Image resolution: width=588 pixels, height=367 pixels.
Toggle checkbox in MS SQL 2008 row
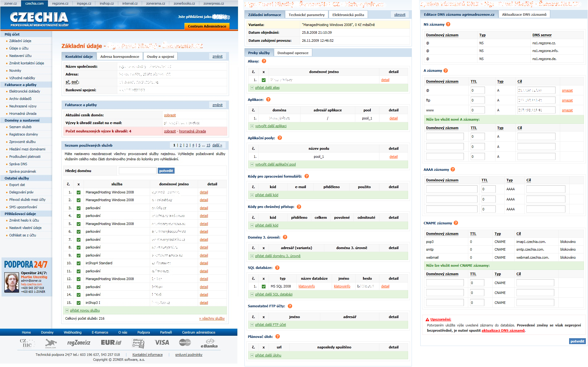[264, 287]
